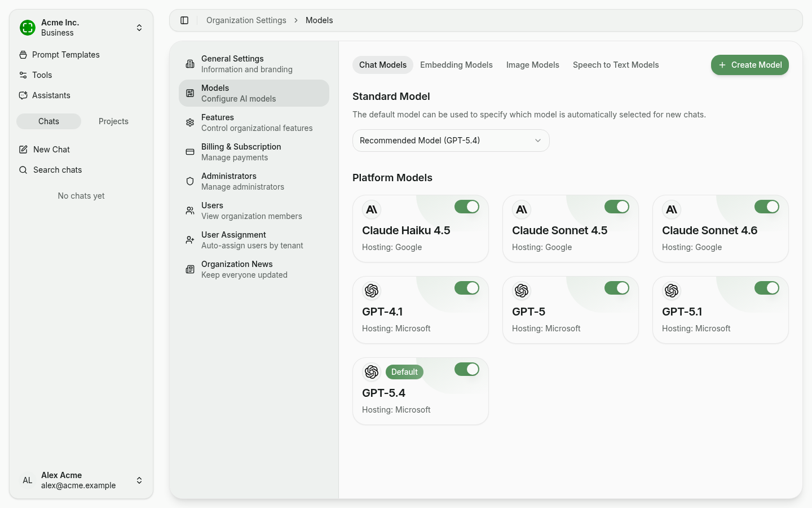Click the General Settings building icon
This screenshot has width=812, height=508.
190,64
